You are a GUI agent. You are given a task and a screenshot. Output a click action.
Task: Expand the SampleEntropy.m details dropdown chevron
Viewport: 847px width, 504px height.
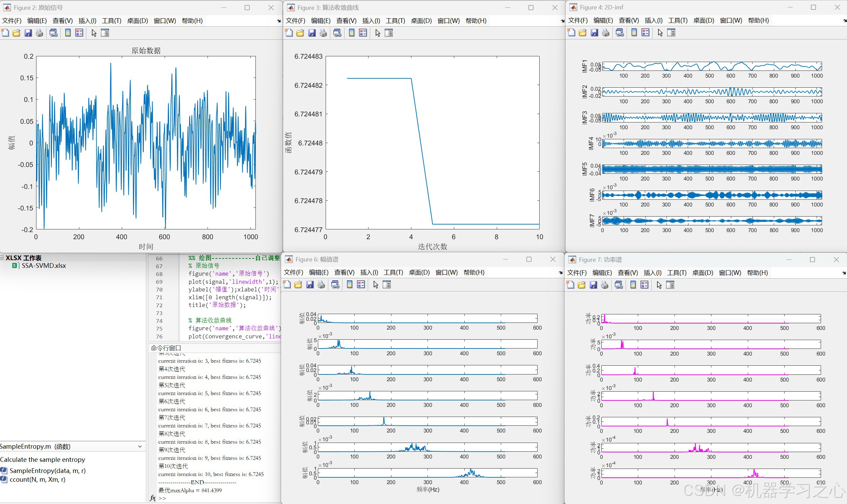click(140, 446)
